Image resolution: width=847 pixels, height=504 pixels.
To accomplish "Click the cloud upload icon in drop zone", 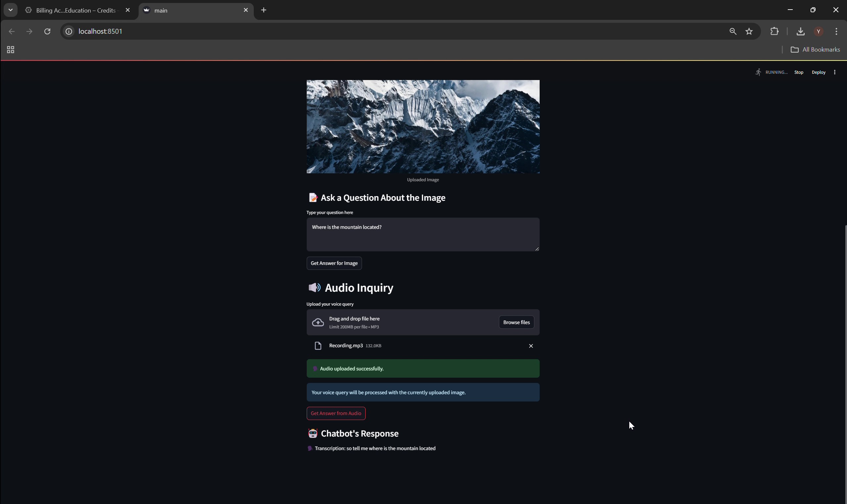I will point(318,322).
